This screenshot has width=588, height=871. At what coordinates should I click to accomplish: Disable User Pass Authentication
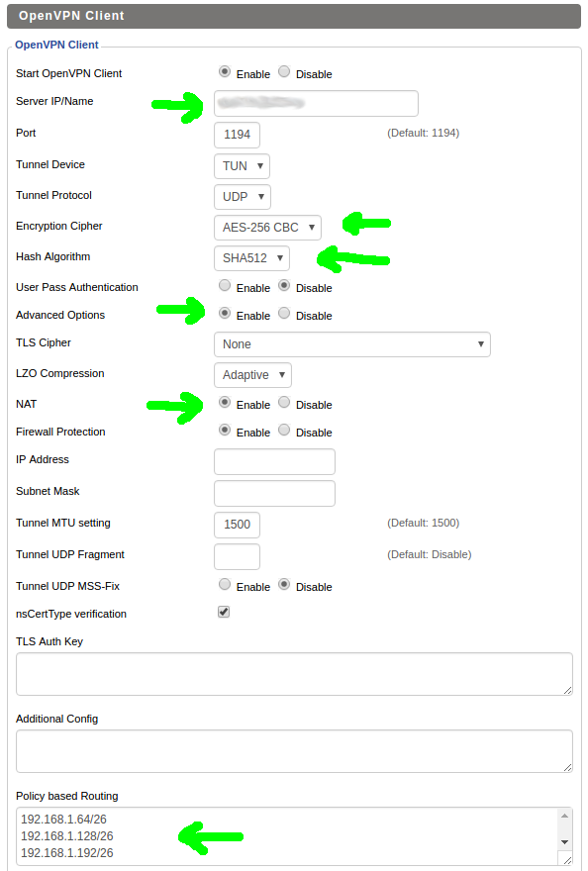284,285
